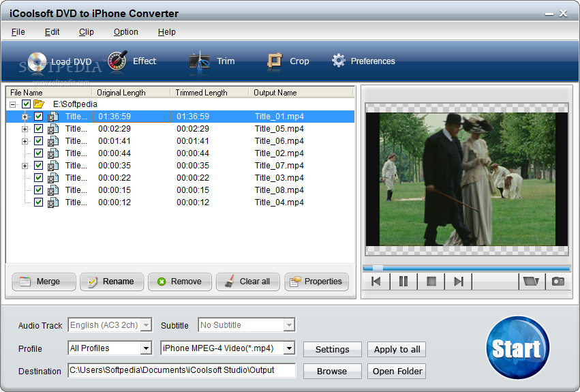Stop the video preview
Image resolution: width=580 pixels, height=392 pixels.
(x=431, y=282)
